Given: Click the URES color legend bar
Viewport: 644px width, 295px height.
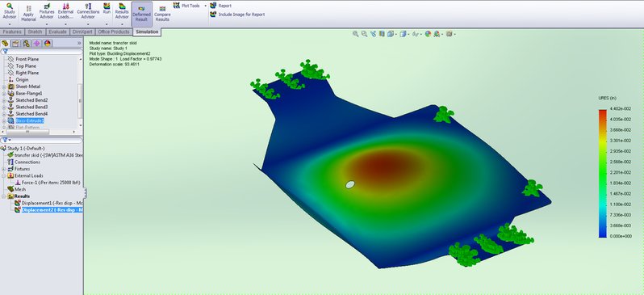Looking at the screenshot, I should pyautogui.click(x=603, y=173).
